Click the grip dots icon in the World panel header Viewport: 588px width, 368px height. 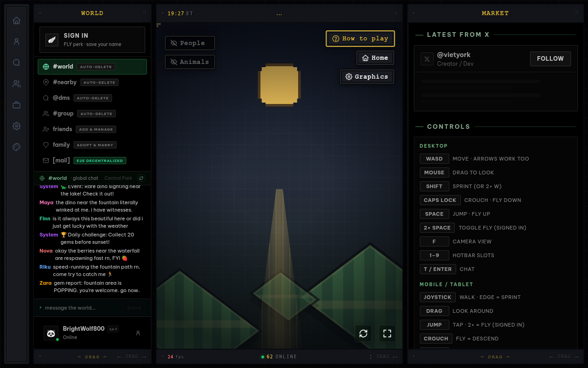click(145, 13)
